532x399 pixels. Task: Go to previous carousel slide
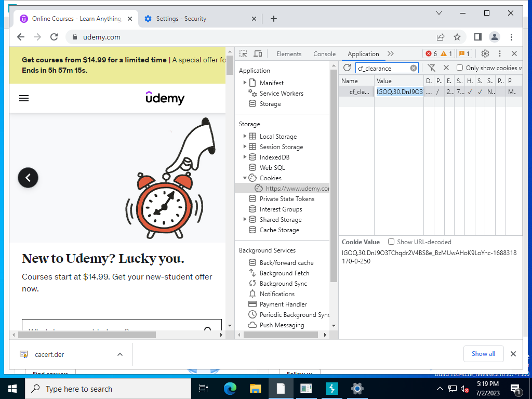point(28,178)
